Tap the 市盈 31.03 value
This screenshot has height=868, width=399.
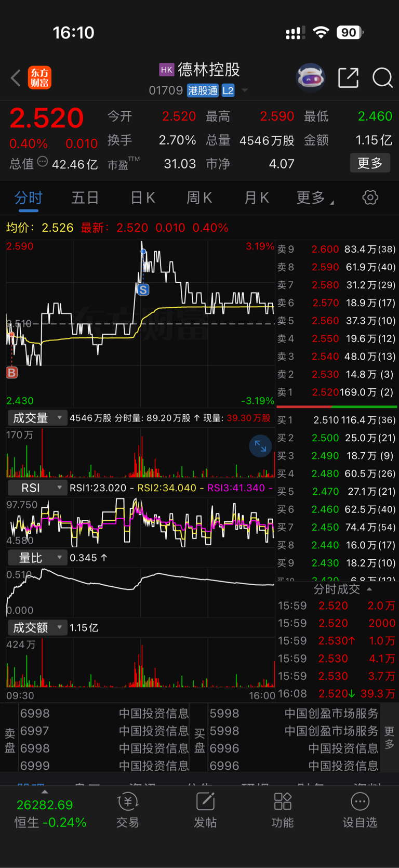[180, 164]
